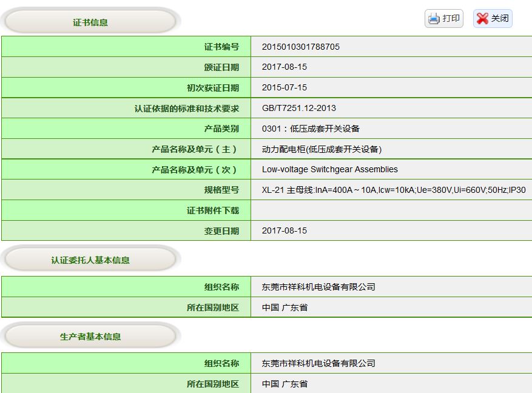
Task: Select the 认证委托人基本信息 section header
Action: pyautogui.click(x=90, y=260)
